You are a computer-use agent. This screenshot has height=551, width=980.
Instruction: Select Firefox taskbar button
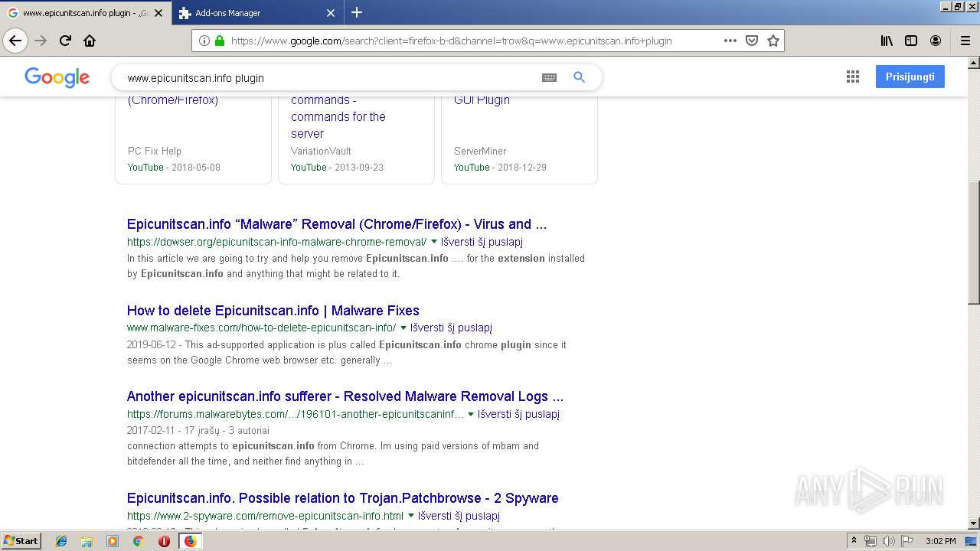(190, 541)
